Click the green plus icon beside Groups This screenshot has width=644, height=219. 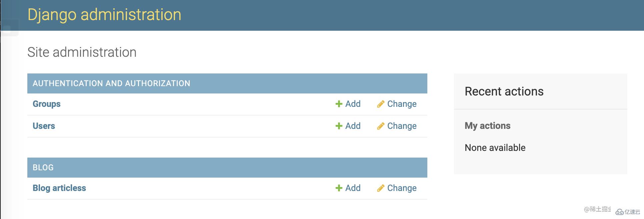(x=339, y=104)
